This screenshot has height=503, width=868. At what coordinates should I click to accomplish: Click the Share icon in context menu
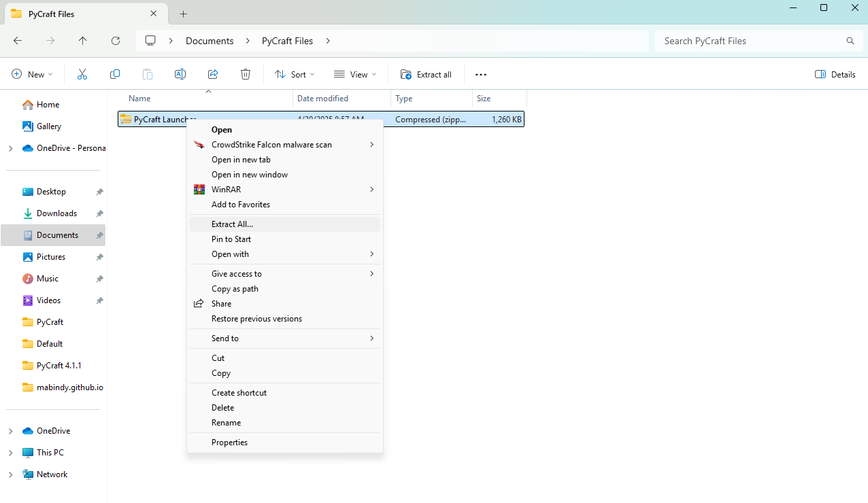coord(199,304)
